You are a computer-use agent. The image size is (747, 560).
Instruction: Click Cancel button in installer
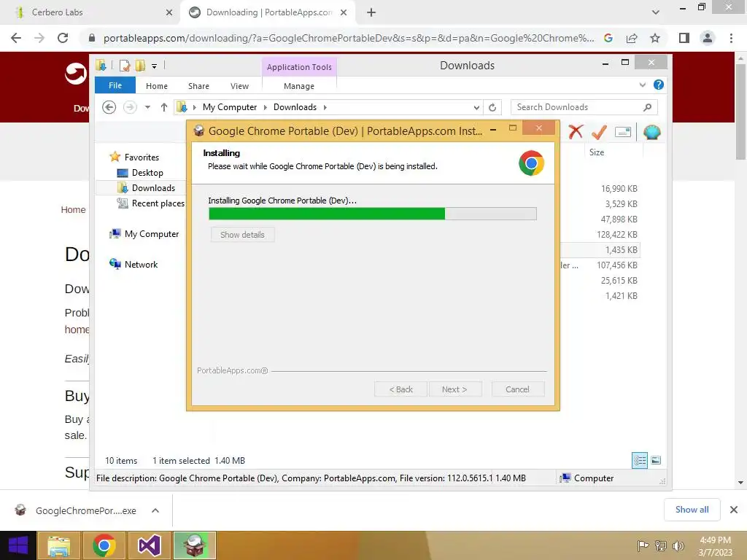(517, 389)
